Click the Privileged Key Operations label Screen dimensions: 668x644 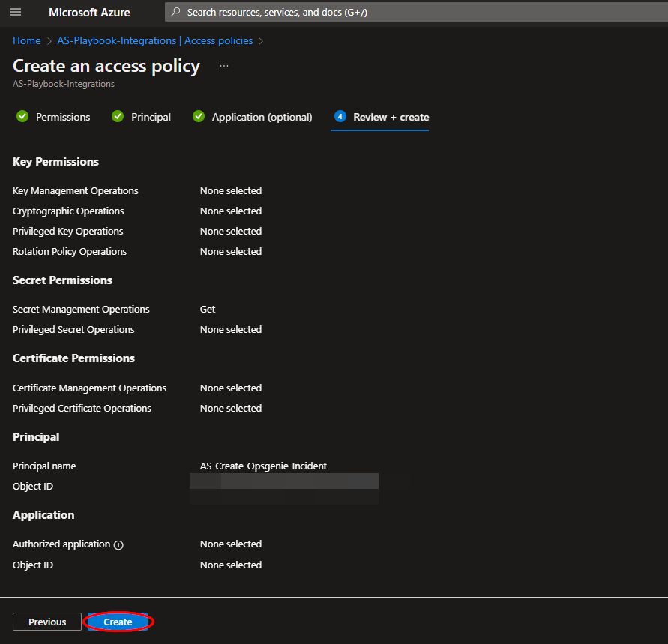coord(68,231)
